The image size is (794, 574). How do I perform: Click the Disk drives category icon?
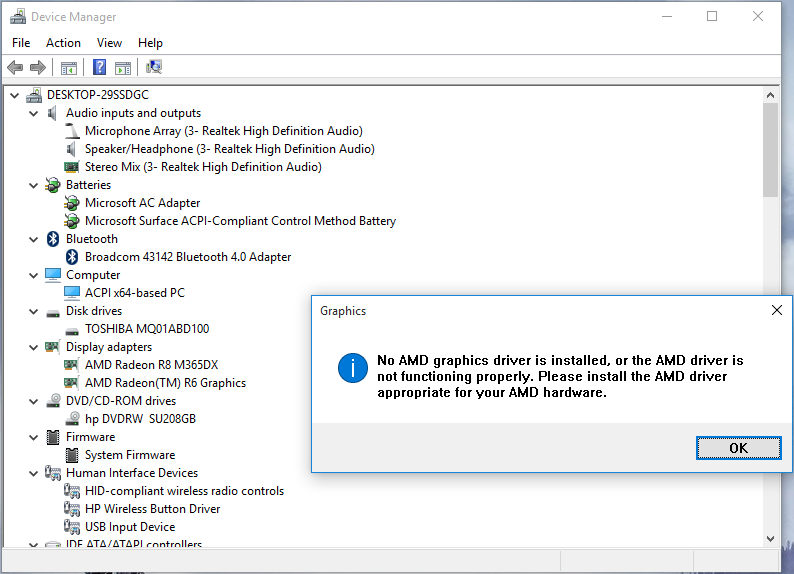(x=53, y=314)
